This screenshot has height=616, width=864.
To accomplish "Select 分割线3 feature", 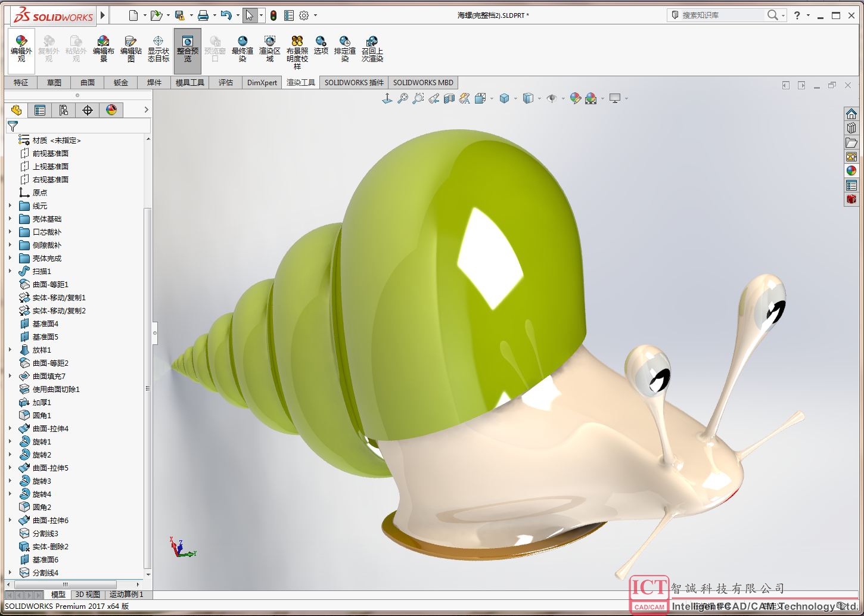I will coord(45,533).
